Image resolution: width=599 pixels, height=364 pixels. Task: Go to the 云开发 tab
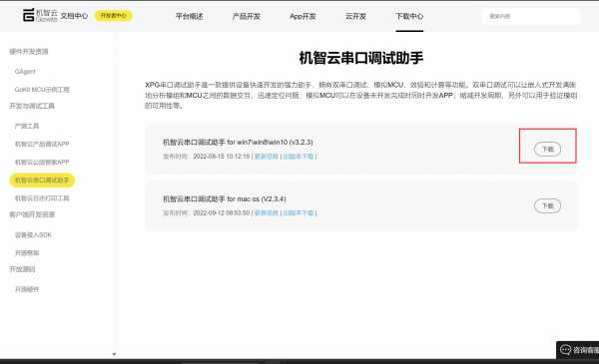355,16
